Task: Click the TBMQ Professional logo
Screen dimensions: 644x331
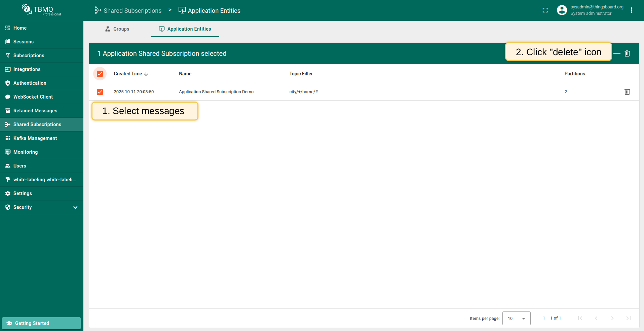Action: coord(41,10)
